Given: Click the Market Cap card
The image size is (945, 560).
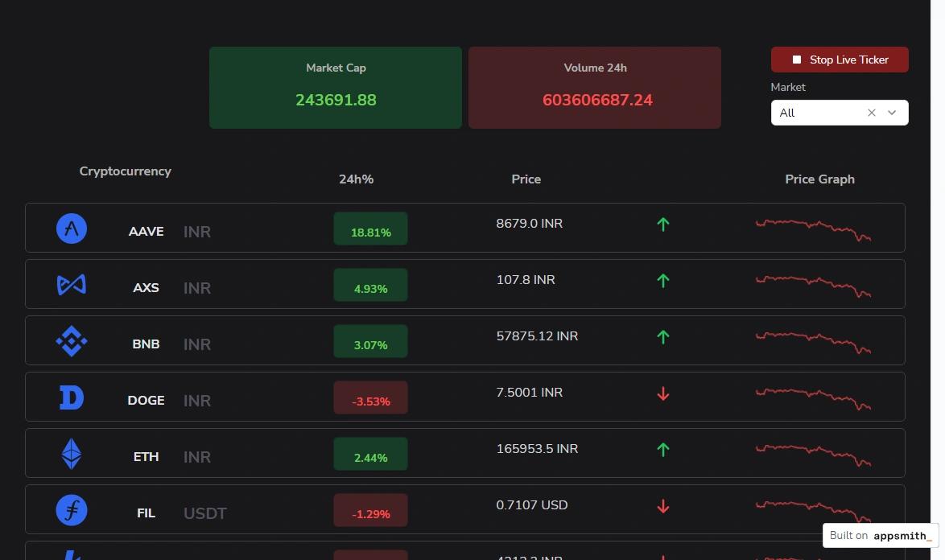Looking at the screenshot, I should click(x=336, y=88).
